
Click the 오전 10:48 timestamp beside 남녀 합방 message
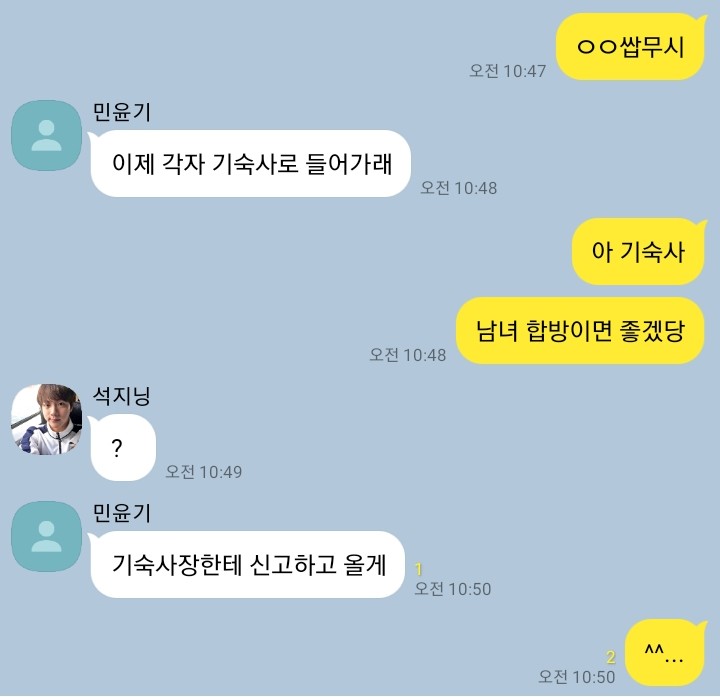click(408, 355)
